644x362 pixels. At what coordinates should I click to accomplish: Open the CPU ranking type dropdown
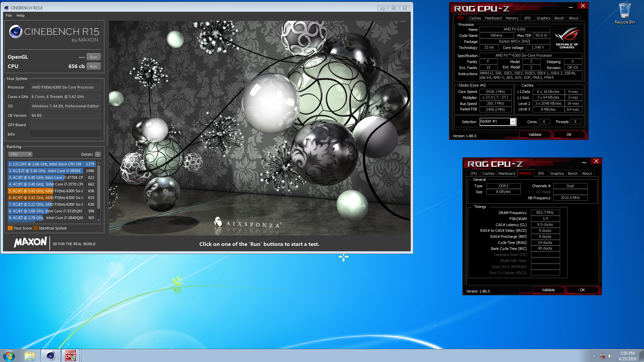(20, 154)
